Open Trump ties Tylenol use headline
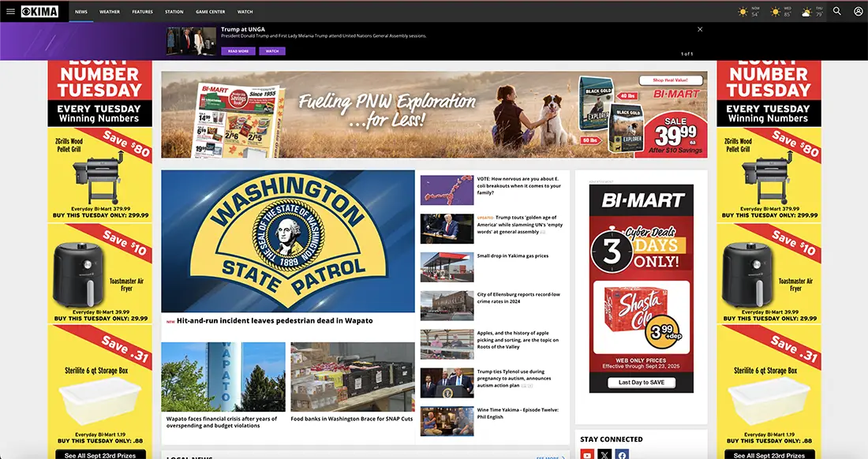This screenshot has height=459, width=868. [514, 379]
